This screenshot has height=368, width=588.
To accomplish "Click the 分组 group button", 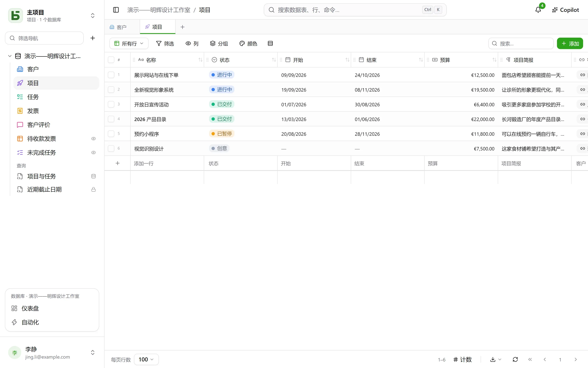I will point(219,43).
